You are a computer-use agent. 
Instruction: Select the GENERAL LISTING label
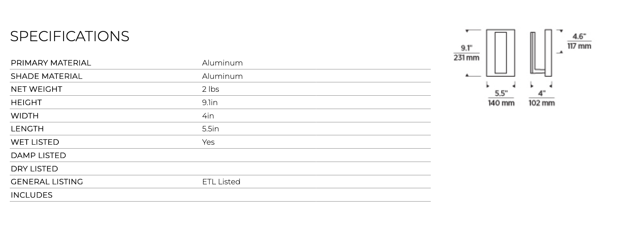[x=47, y=182]
